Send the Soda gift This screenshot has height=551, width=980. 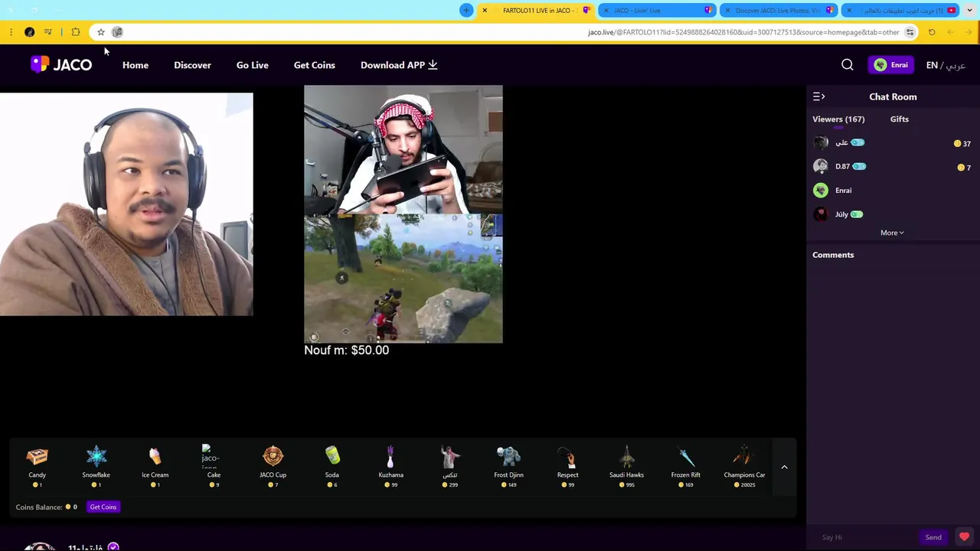[332, 466]
